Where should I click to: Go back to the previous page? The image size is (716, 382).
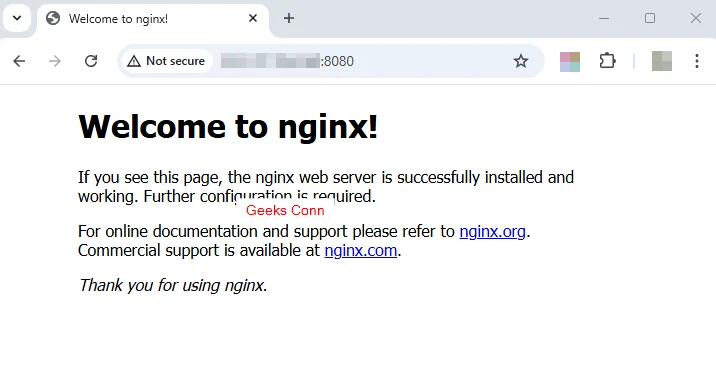pyautogui.click(x=19, y=61)
